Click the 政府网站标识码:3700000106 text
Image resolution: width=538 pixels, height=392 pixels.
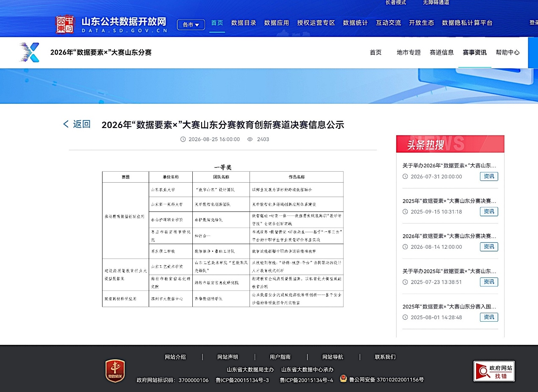pyautogui.click(x=173, y=380)
